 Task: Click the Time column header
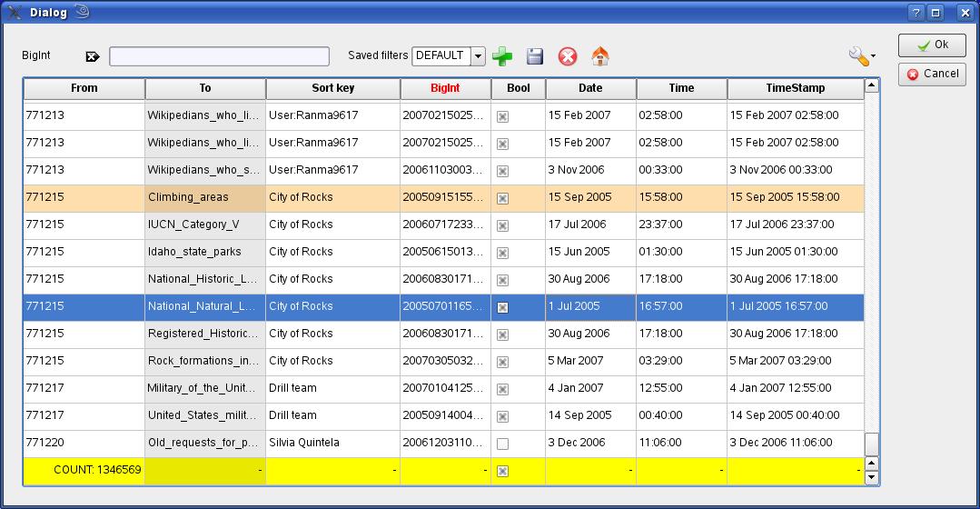coord(681,88)
